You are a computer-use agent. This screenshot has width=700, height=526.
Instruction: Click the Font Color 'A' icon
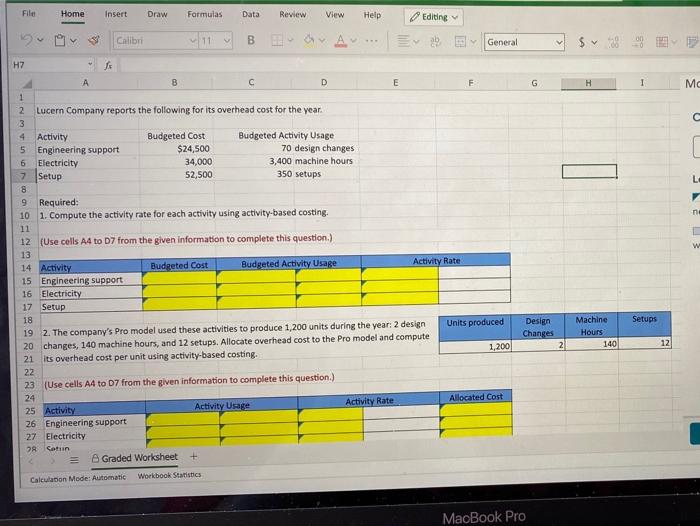tap(341, 41)
